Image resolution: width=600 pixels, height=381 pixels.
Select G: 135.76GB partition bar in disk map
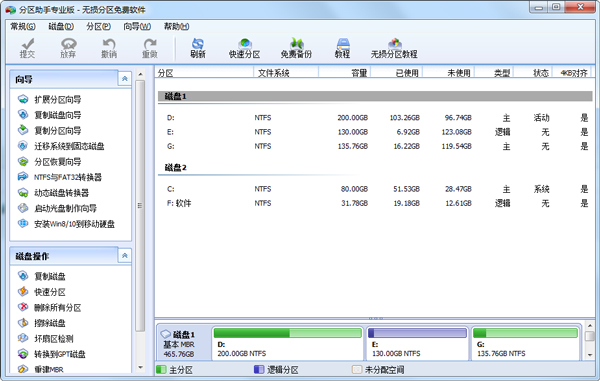(x=525, y=343)
